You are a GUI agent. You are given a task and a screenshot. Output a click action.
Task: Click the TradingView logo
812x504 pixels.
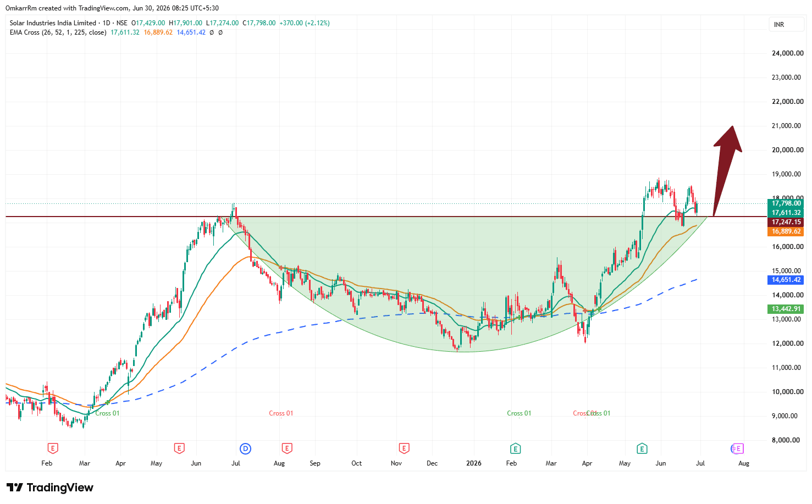coord(50,488)
